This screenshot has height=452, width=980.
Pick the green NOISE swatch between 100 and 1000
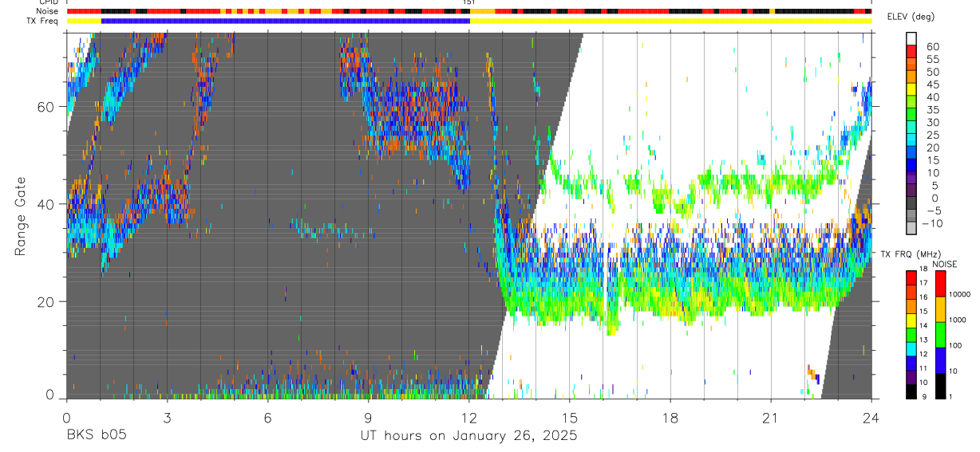pos(940,335)
